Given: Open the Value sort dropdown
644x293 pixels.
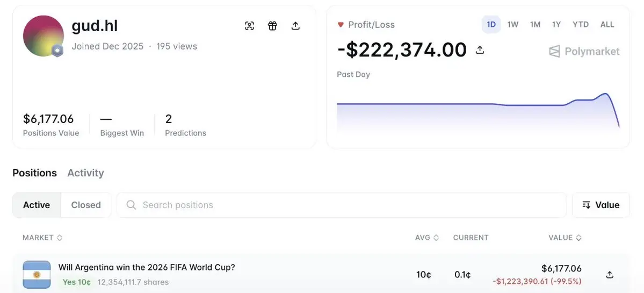Looking at the screenshot, I should (600, 205).
